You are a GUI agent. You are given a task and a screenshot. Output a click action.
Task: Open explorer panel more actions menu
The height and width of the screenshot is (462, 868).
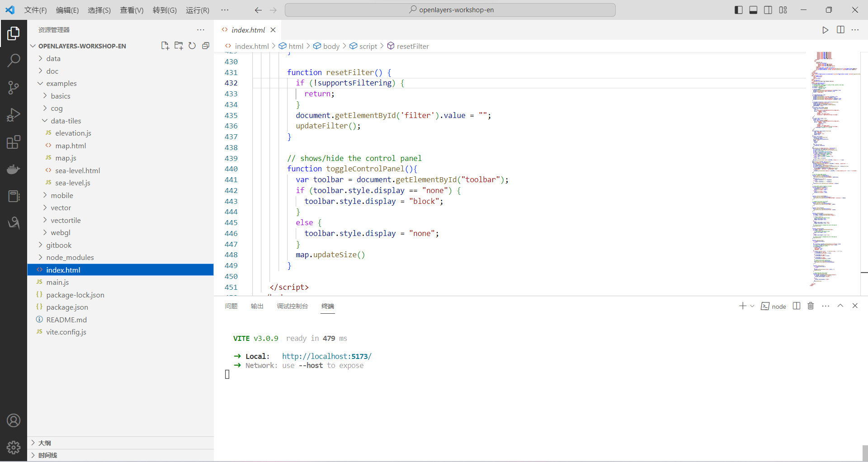201,30
